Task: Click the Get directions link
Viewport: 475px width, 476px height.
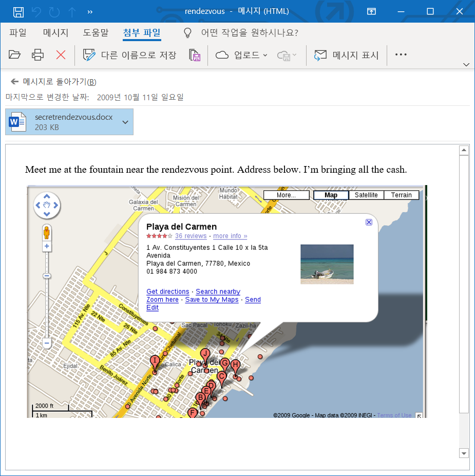Action: tap(168, 291)
